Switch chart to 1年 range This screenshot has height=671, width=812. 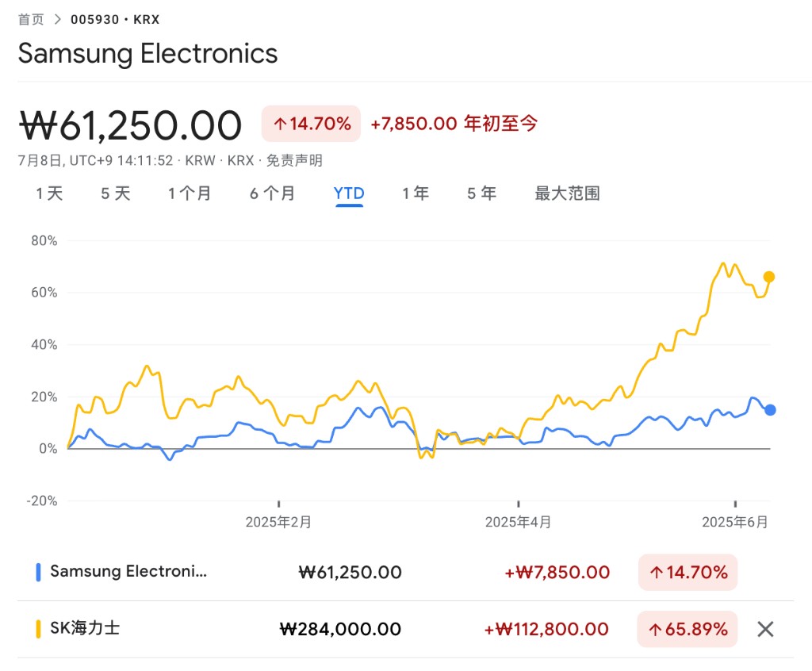[416, 194]
